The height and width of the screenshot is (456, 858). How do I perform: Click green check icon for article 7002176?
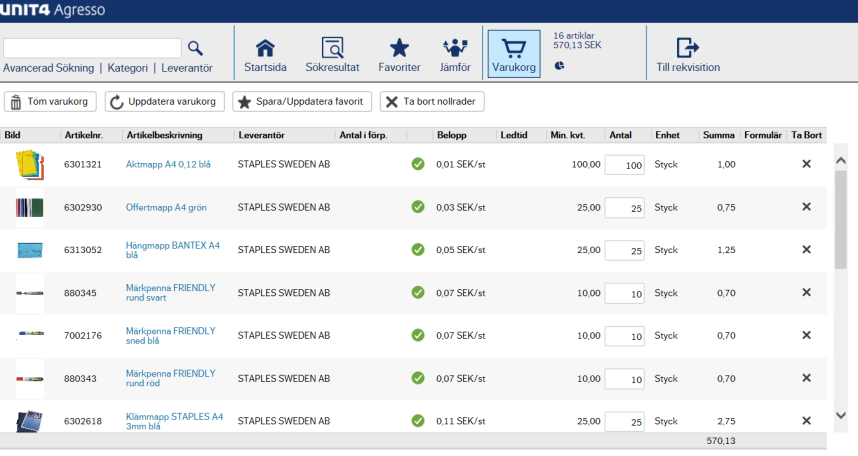pyautogui.click(x=418, y=335)
